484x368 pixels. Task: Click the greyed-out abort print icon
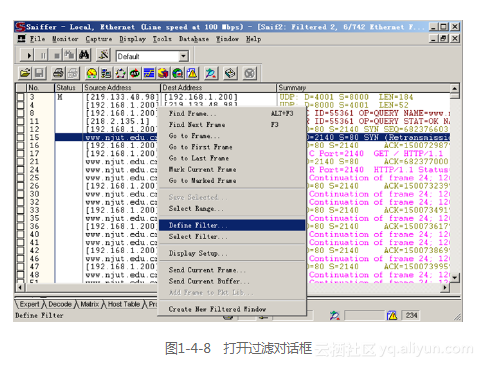pyautogui.click(x=73, y=73)
